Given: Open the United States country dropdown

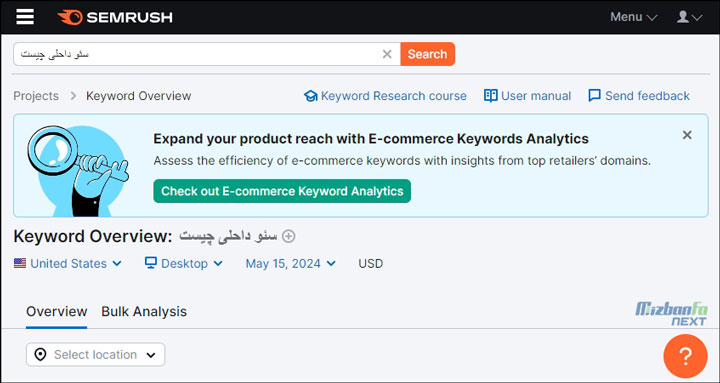Looking at the screenshot, I should (x=68, y=264).
